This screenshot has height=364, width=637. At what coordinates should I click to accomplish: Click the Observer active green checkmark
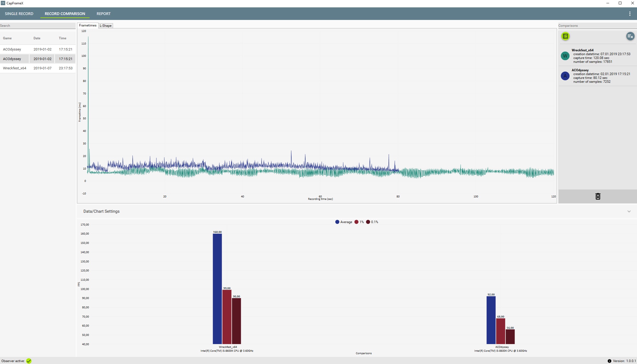(x=29, y=361)
